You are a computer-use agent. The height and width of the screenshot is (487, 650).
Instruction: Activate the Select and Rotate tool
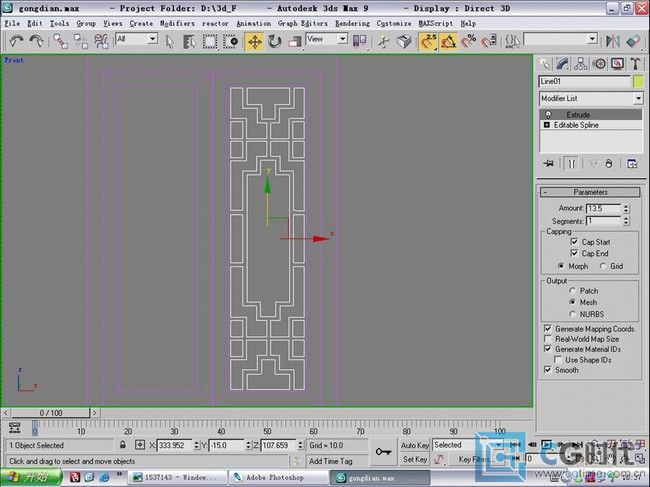coord(274,41)
